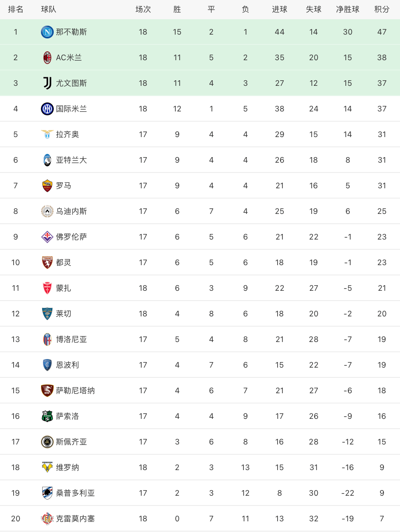Open team link 克雷莫内塞
The height and width of the screenshot is (532, 400).
tap(75, 519)
